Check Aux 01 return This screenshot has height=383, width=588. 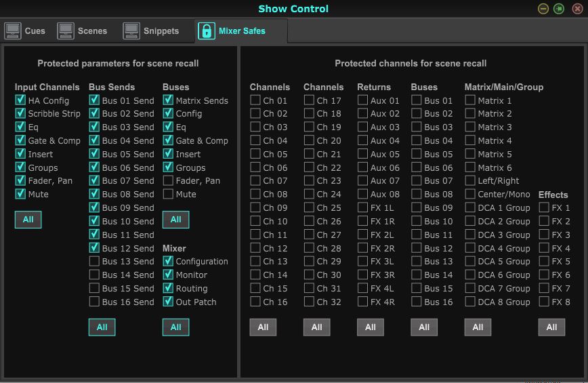(x=362, y=100)
